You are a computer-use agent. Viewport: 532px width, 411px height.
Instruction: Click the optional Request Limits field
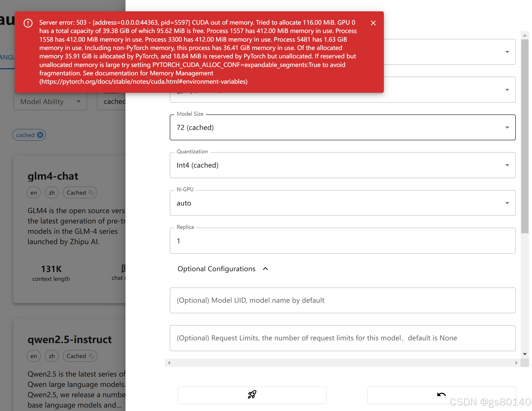pos(342,338)
